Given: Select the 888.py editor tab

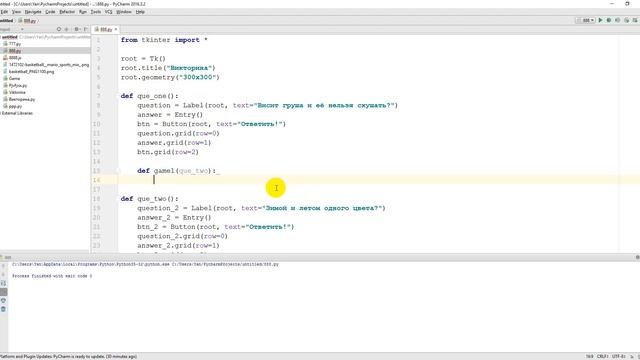Looking at the screenshot, I should pyautogui.click(x=105, y=29).
